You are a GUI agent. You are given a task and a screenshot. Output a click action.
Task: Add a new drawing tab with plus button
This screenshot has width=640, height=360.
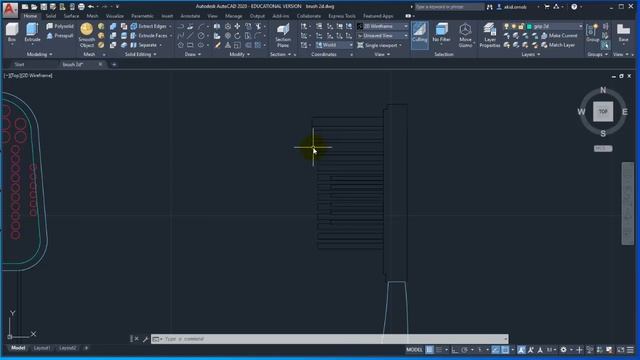click(114, 64)
